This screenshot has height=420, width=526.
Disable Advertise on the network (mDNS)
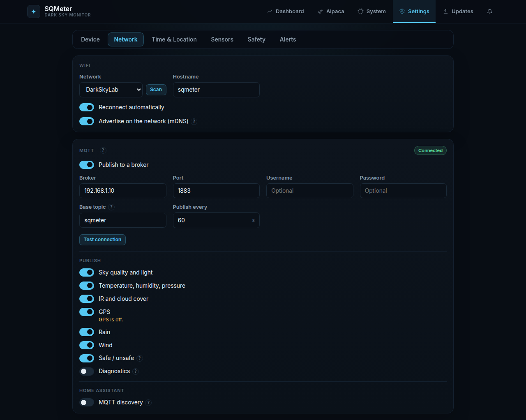[x=87, y=121]
